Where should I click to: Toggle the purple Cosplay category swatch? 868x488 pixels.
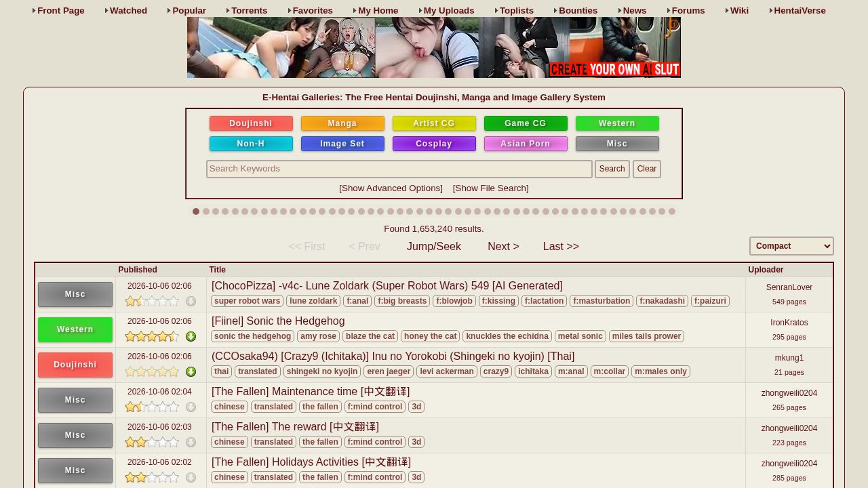[434, 144]
